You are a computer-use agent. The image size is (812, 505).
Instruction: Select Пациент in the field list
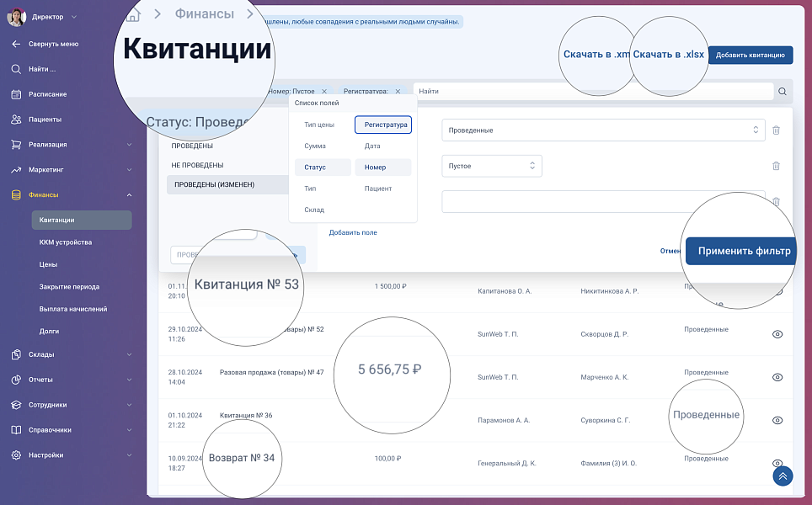(x=378, y=189)
